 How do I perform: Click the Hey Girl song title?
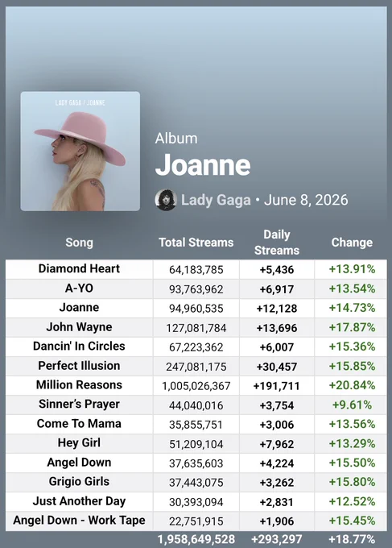pyautogui.click(x=79, y=443)
